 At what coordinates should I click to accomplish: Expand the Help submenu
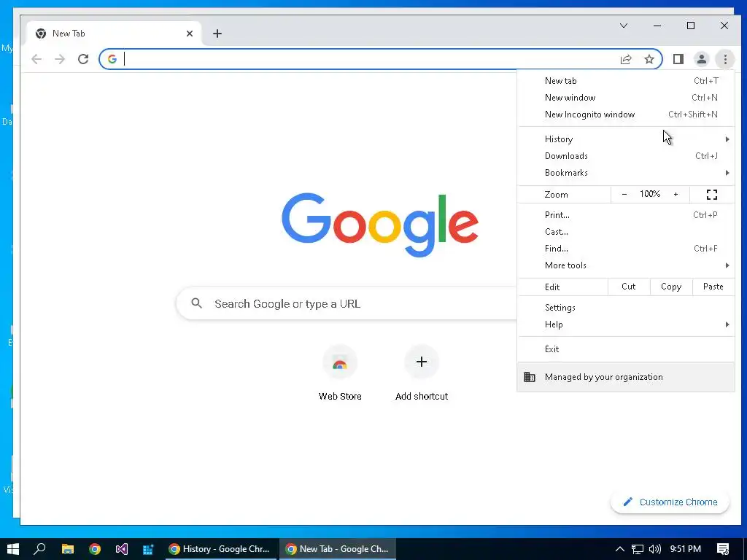click(626, 324)
